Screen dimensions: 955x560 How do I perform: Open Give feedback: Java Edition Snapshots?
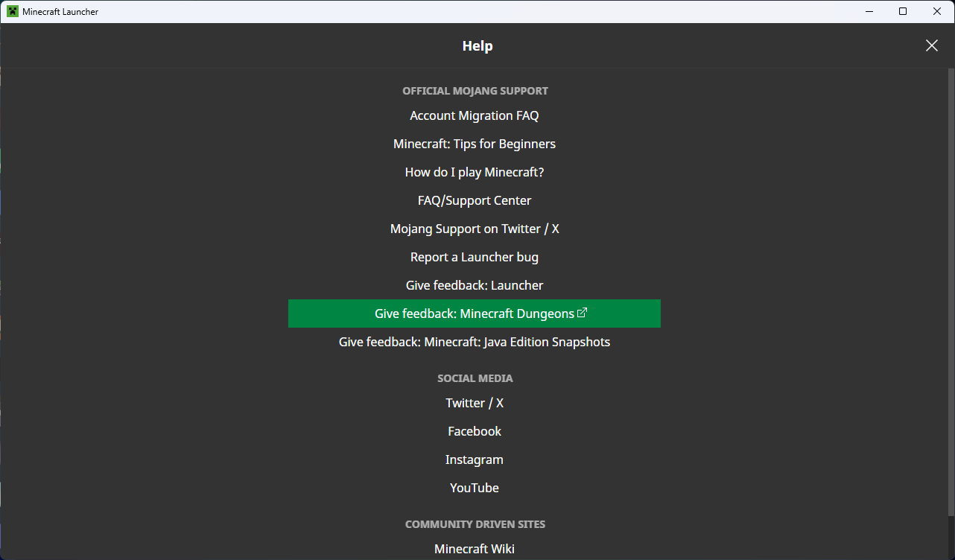(475, 342)
